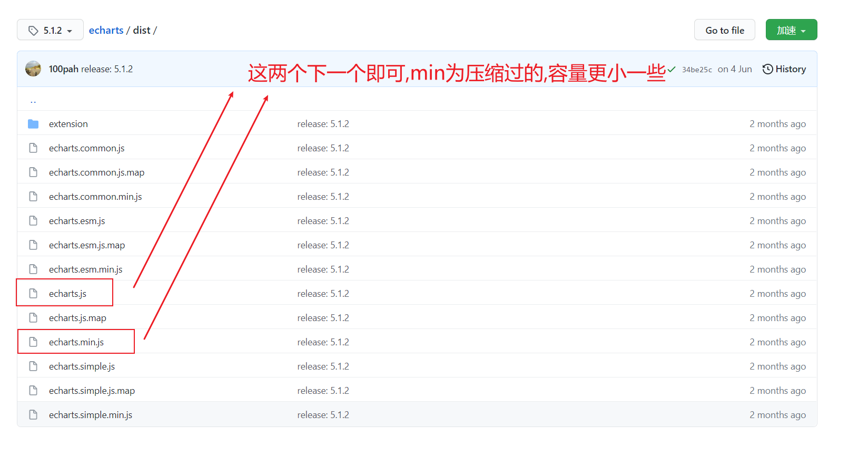
Task: Click file icon beside echarts.common.js.map
Action: click(33, 172)
